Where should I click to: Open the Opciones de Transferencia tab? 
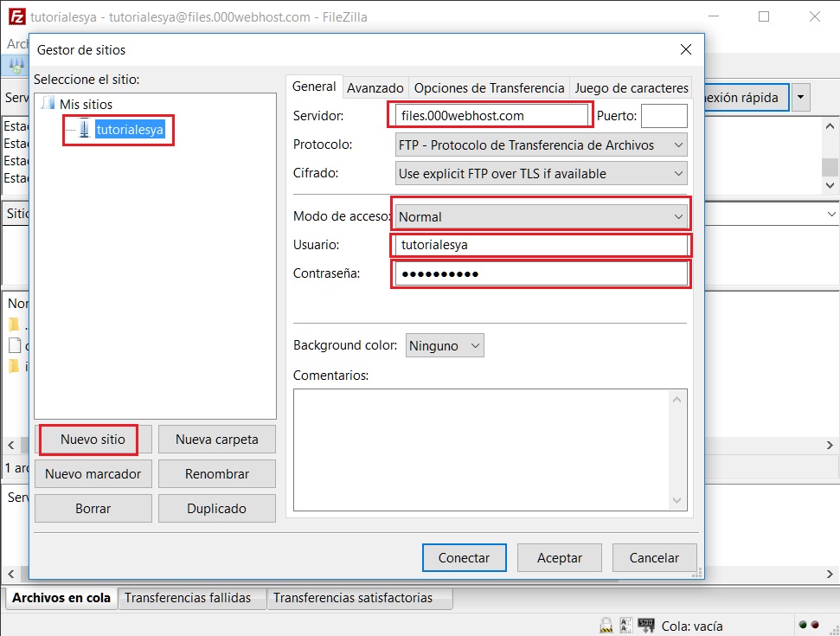pyautogui.click(x=489, y=88)
